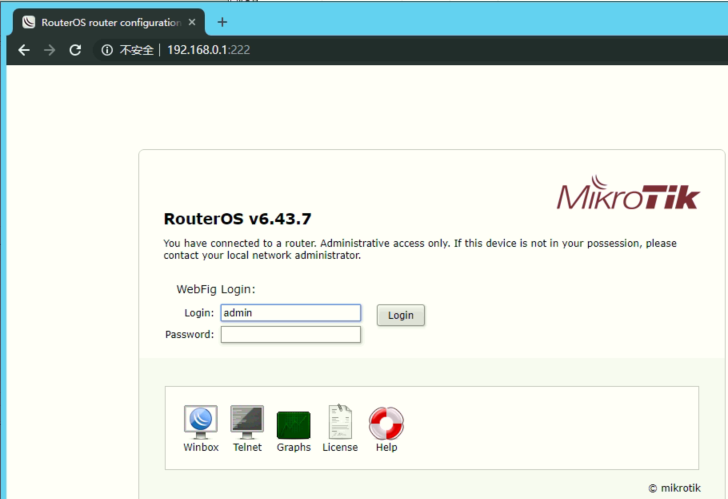Viewport: 728px width, 499px height.
Task: Click the RouterOS v6.43.7 heading
Action: [237, 219]
